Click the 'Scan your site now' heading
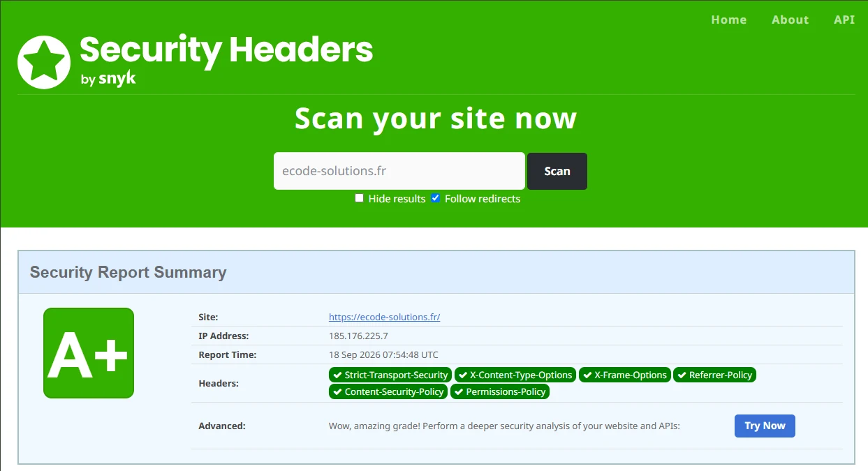The image size is (868, 471). pos(435,118)
